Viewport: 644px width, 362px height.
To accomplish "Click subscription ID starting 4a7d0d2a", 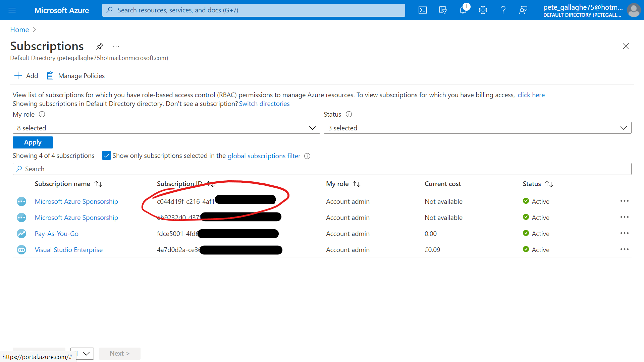I will (179, 250).
